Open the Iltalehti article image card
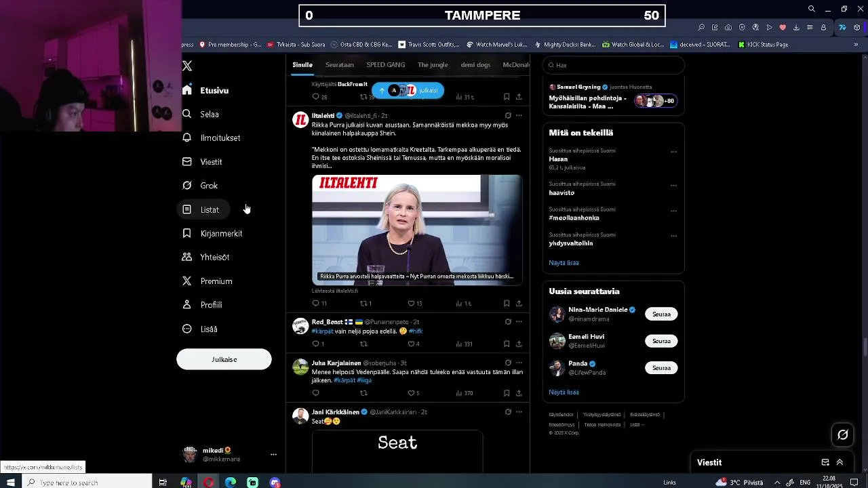The height and width of the screenshot is (488, 868). [x=417, y=230]
